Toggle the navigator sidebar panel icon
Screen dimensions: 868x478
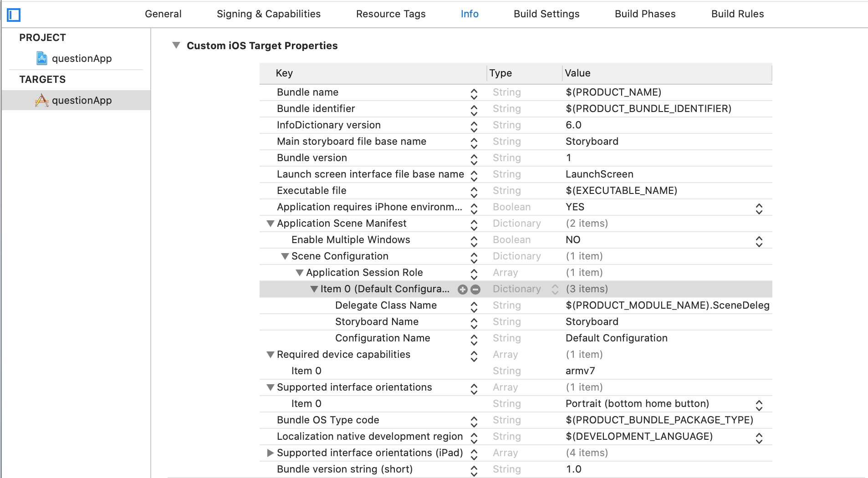(x=14, y=15)
